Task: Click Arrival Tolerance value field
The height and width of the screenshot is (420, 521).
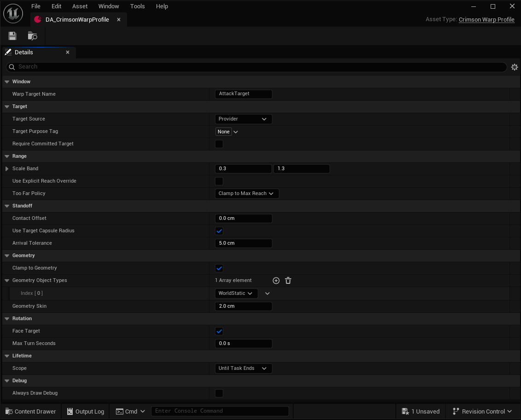Action: [243, 243]
